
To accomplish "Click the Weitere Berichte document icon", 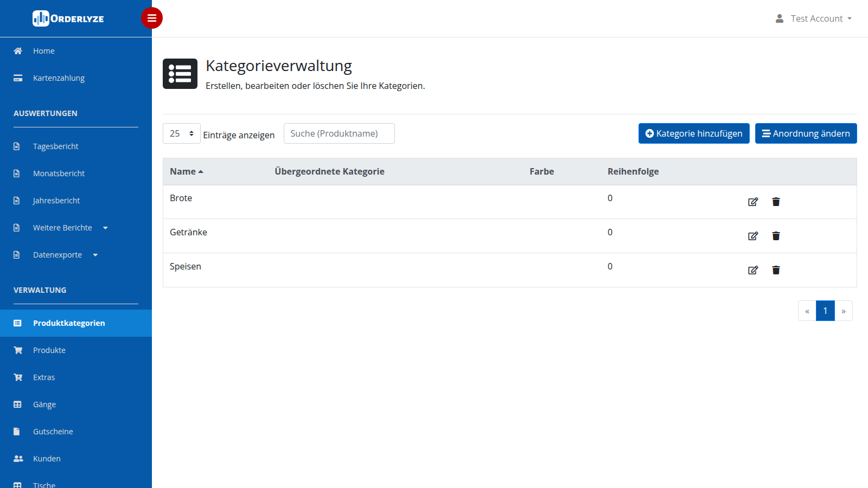I will 17,228.
